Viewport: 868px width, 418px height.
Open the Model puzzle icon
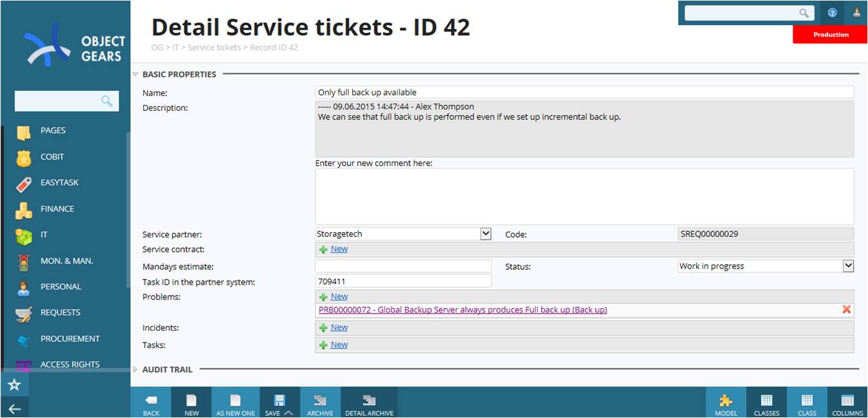click(726, 400)
